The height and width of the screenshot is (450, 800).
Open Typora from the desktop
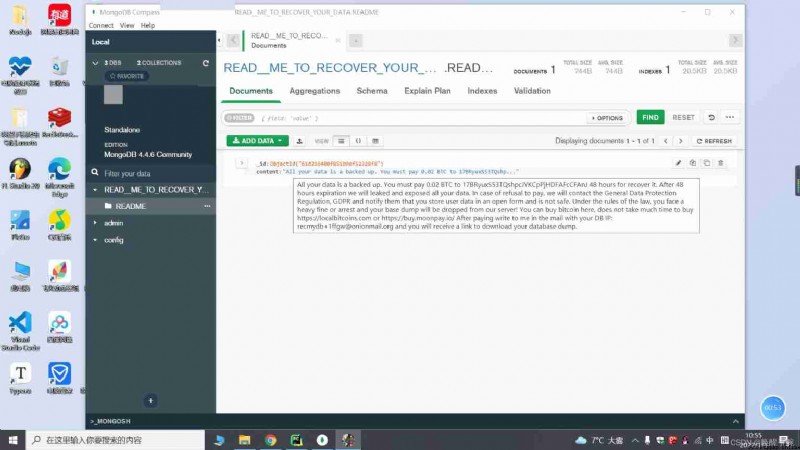point(20,379)
